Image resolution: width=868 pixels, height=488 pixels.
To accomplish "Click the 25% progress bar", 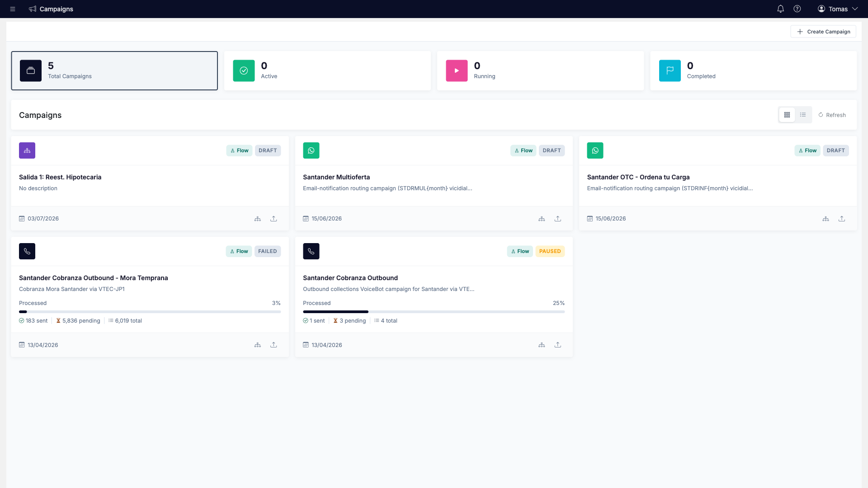I will 434,312.
